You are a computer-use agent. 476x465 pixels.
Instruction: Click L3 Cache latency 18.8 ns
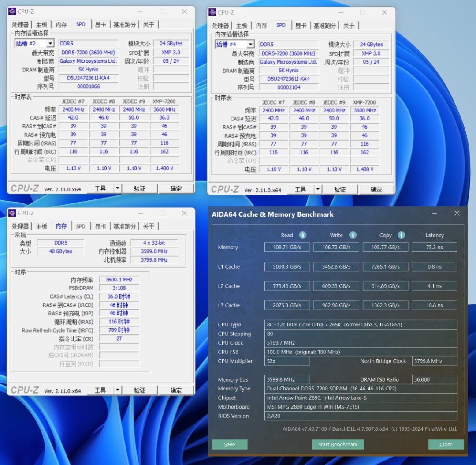[x=435, y=305]
